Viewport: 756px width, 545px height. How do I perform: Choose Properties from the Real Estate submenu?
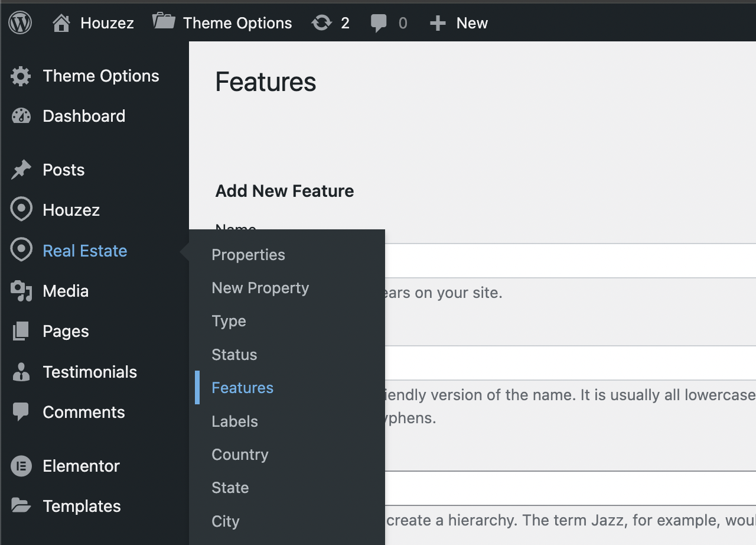point(249,255)
